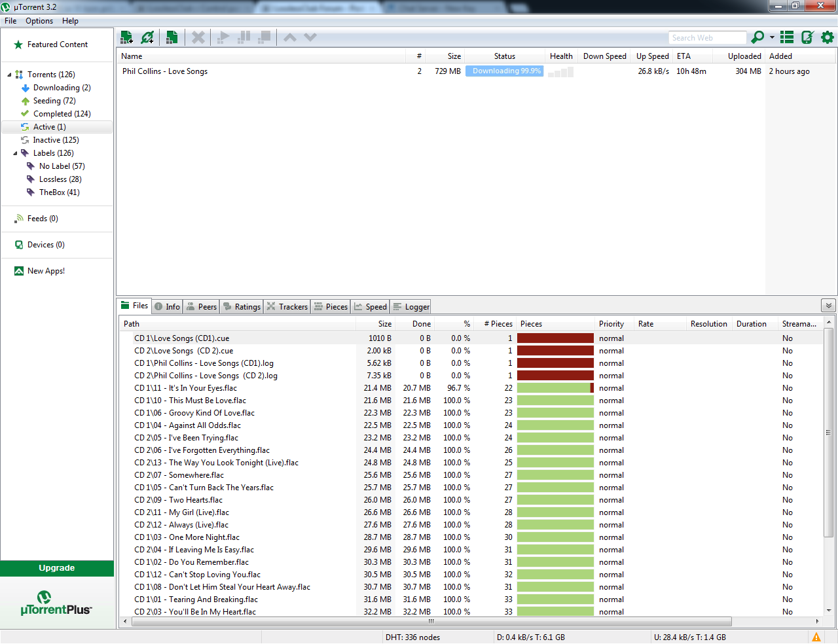Screen dimensions: 838x644
Task: Click the Pause torrent toolbar icon
Action: pyautogui.click(x=244, y=37)
